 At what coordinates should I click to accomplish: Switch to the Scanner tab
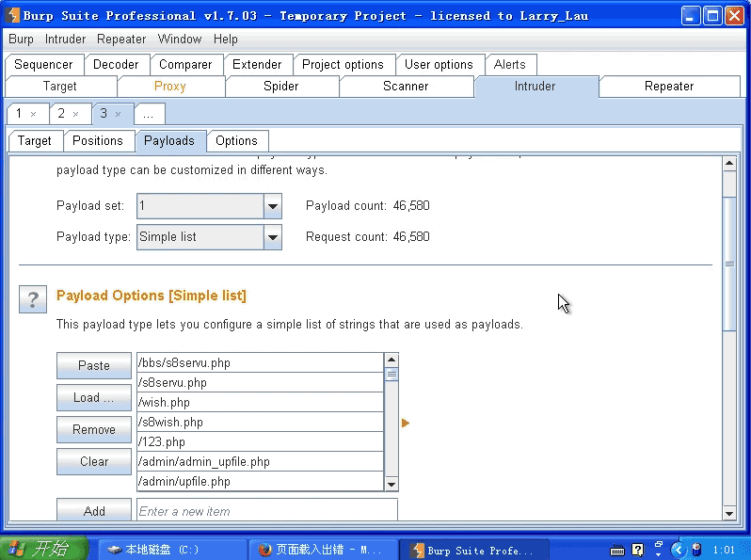[x=406, y=87]
